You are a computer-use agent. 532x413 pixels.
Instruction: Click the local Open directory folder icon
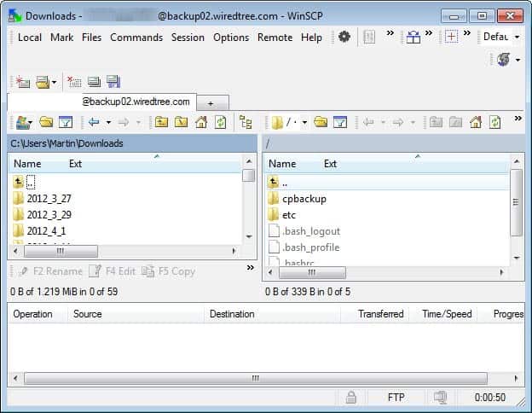pos(46,122)
